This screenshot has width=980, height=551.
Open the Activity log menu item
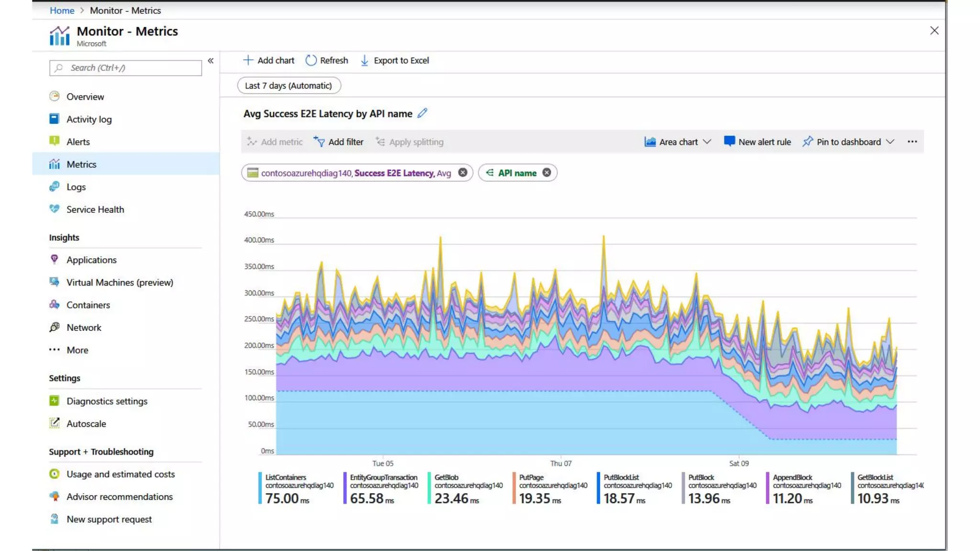click(89, 119)
